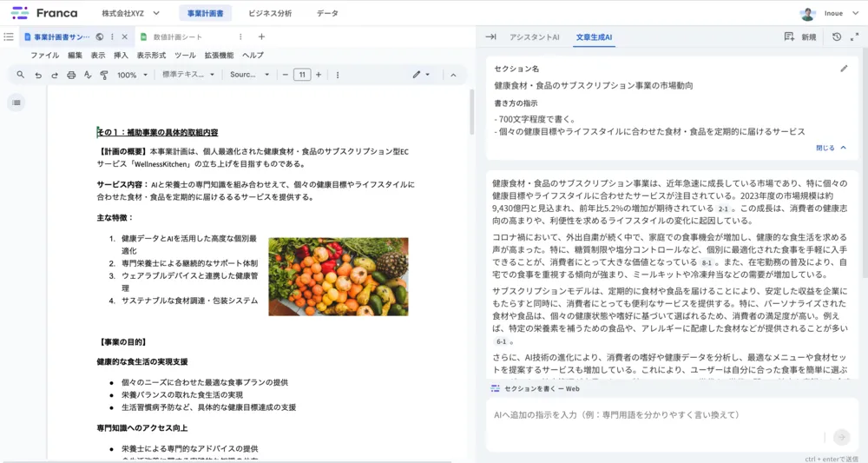Switch to the ビジネス分析 top tab
This screenshot has height=463, width=868.
click(270, 13)
